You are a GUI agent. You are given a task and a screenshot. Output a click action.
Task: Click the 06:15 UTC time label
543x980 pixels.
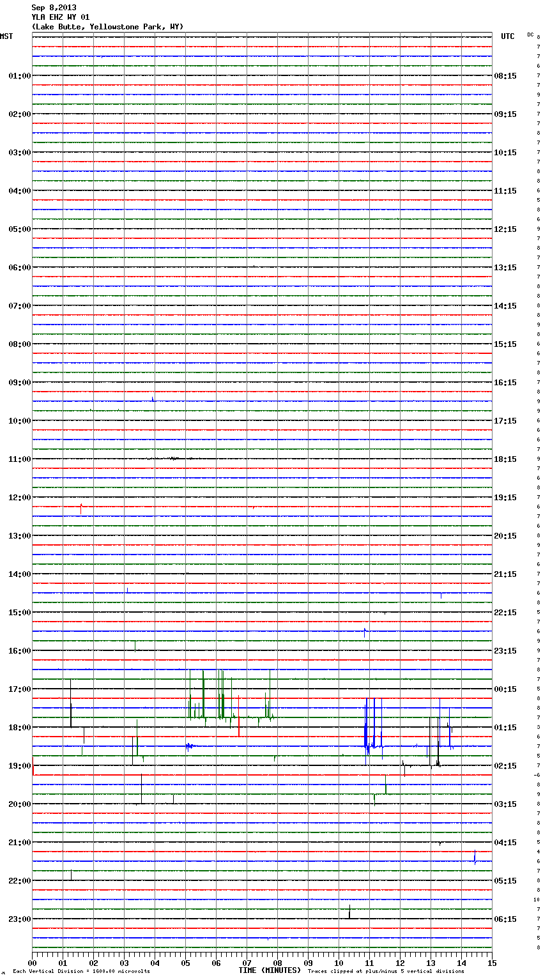pos(505,919)
